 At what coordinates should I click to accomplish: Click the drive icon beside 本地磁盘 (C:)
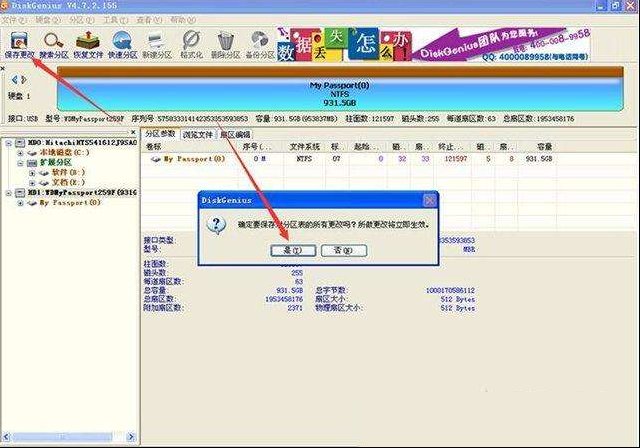32,153
